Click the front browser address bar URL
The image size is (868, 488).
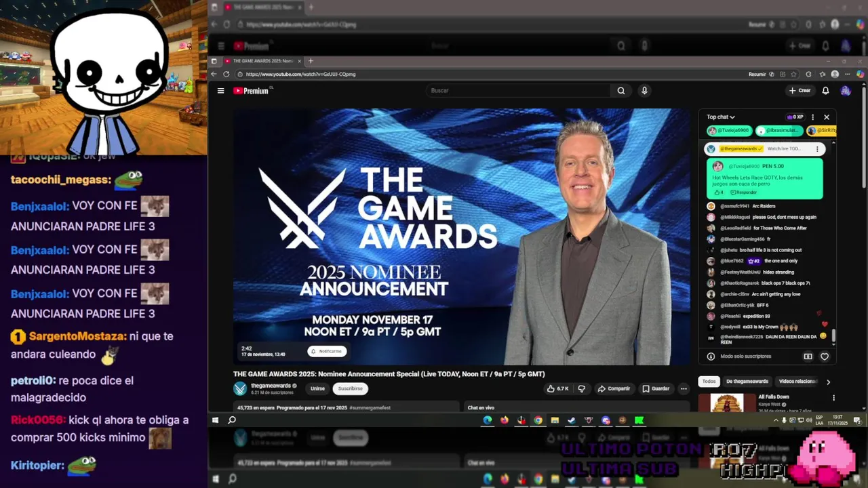[300, 74]
